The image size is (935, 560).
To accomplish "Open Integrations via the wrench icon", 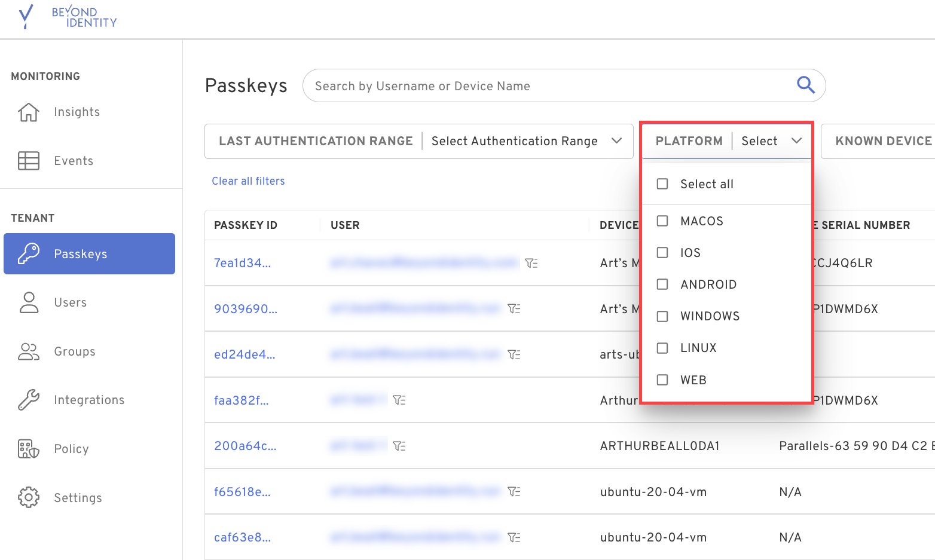I will pyautogui.click(x=28, y=399).
